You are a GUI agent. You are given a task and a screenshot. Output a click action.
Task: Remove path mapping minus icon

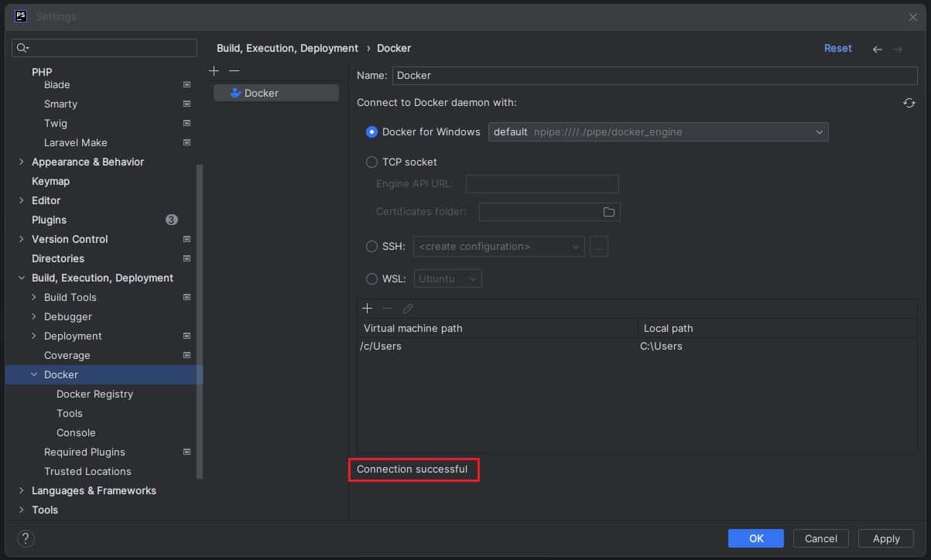388,308
